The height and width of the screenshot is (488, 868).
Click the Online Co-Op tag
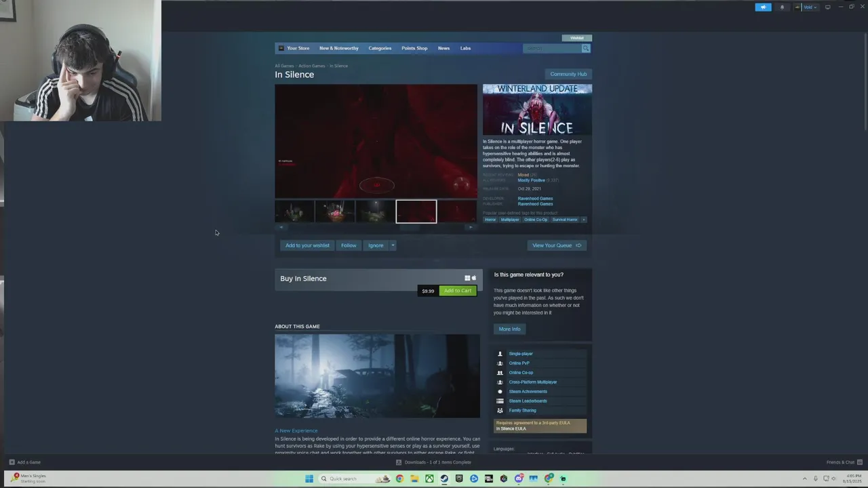tap(536, 220)
